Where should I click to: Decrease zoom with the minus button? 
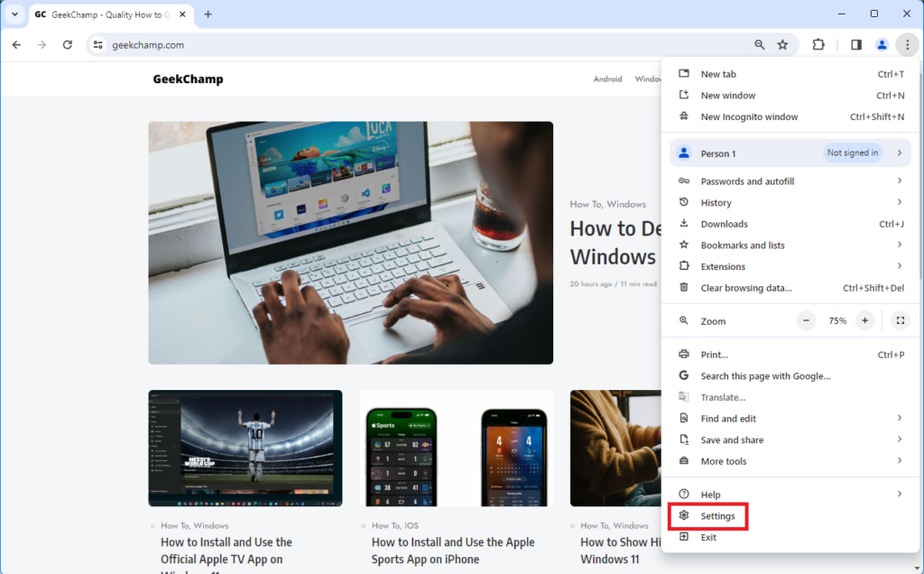pyautogui.click(x=806, y=320)
